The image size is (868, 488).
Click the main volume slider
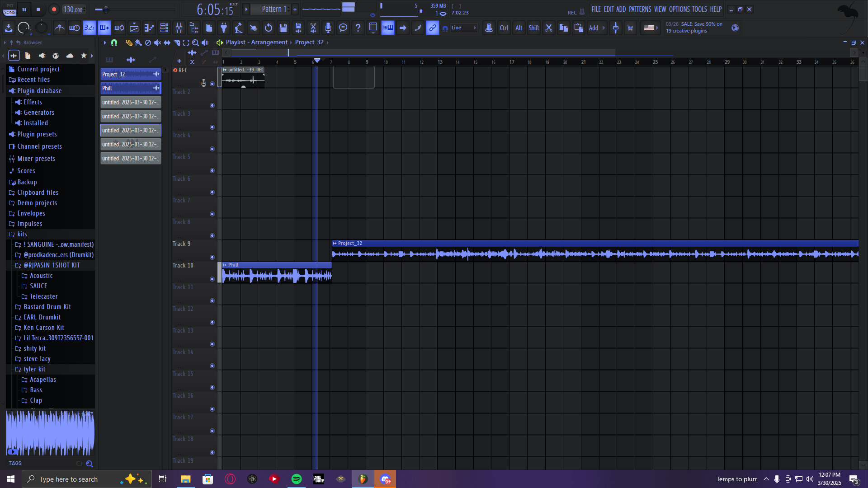click(x=105, y=9)
